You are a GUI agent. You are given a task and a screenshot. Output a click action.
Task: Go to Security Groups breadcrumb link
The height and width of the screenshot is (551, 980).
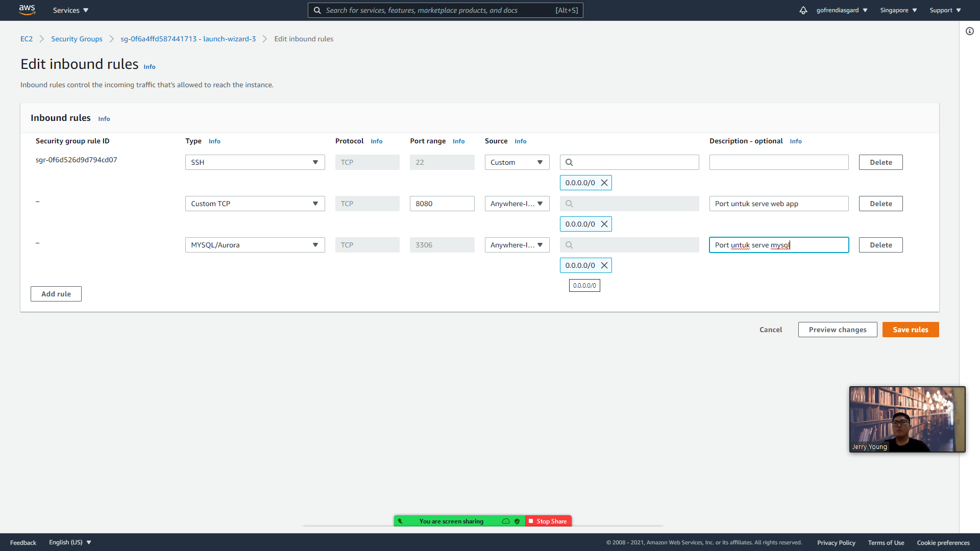pos(77,39)
